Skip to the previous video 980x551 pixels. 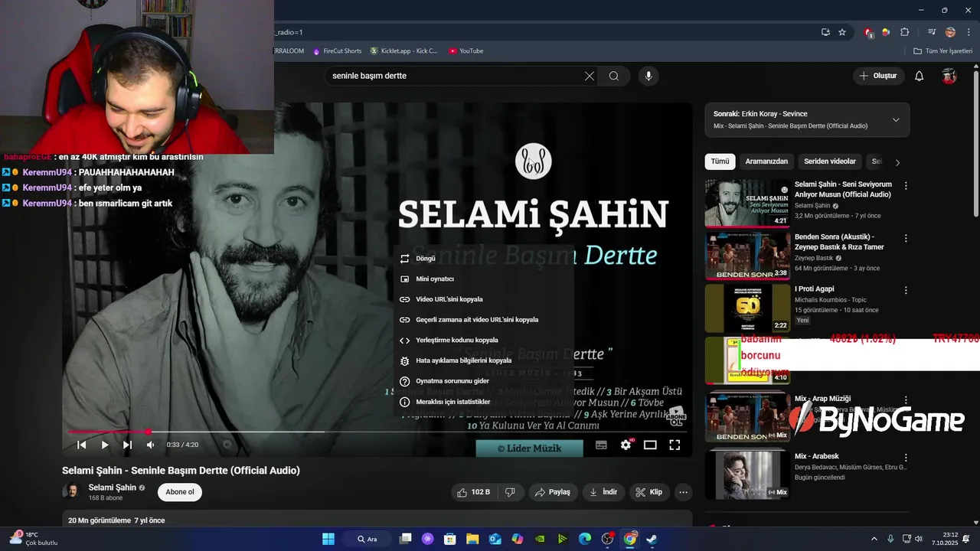82,445
